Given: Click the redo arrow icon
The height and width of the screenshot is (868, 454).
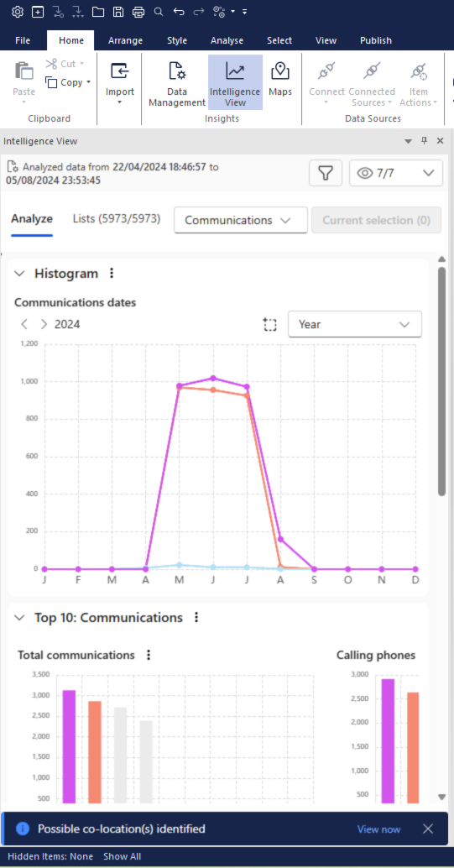Looking at the screenshot, I should tap(198, 12).
